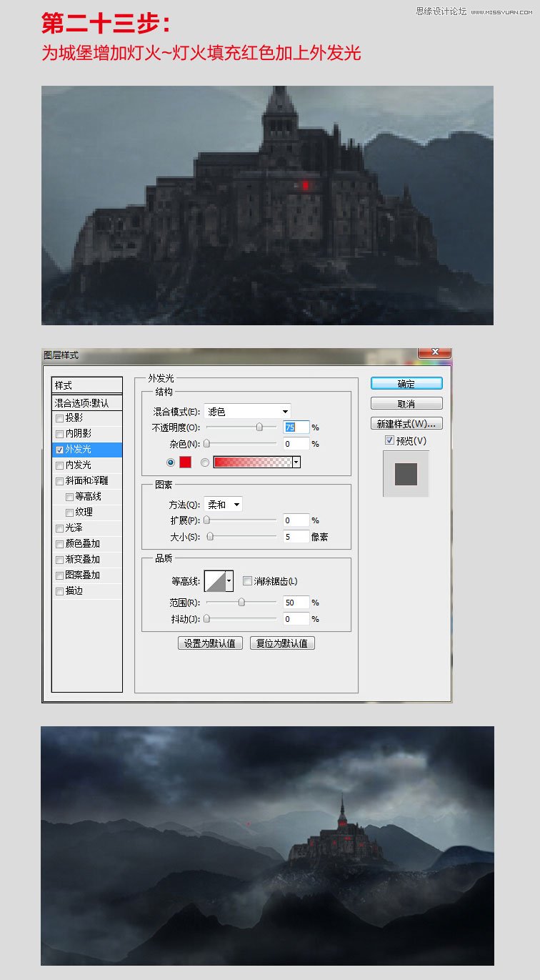Click the 大小 size slider handle

pyautogui.click(x=210, y=536)
